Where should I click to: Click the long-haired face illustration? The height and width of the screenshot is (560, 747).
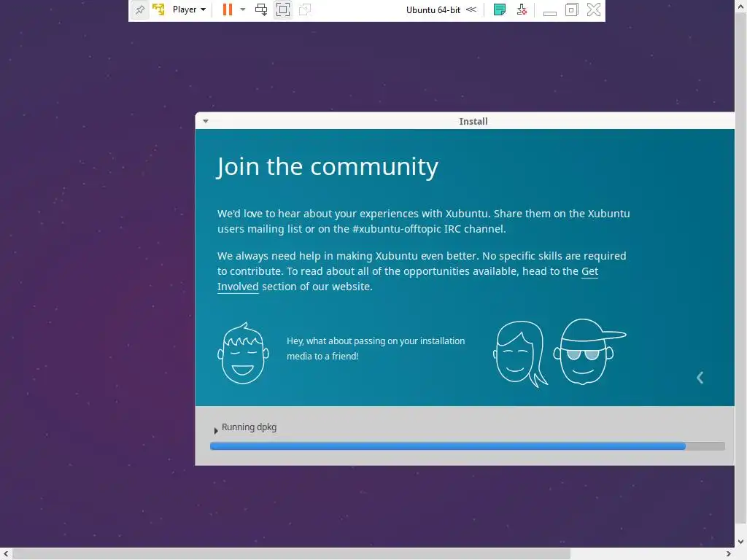pyautogui.click(x=519, y=354)
